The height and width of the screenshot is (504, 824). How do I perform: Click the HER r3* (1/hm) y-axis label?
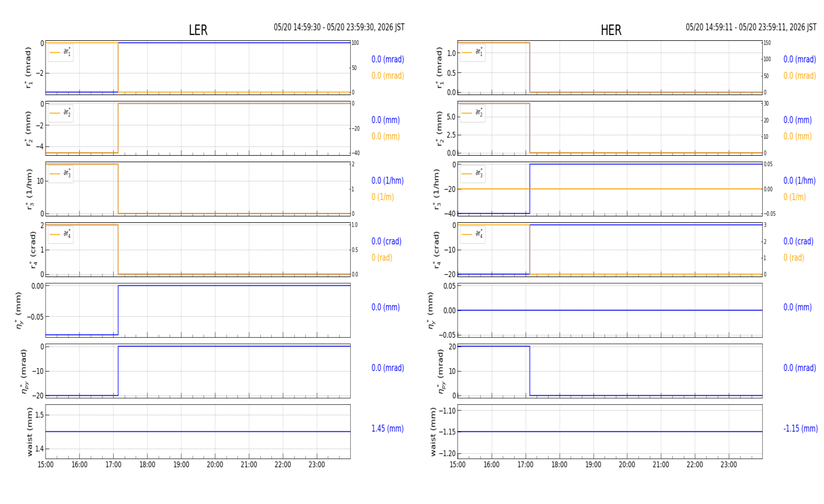coord(437,189)
